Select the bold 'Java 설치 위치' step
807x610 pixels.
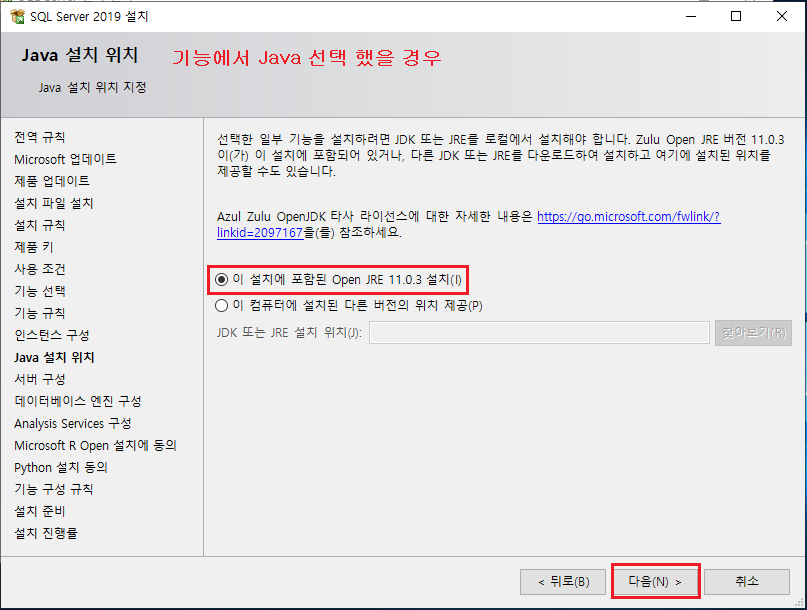[x=54, y=357]
